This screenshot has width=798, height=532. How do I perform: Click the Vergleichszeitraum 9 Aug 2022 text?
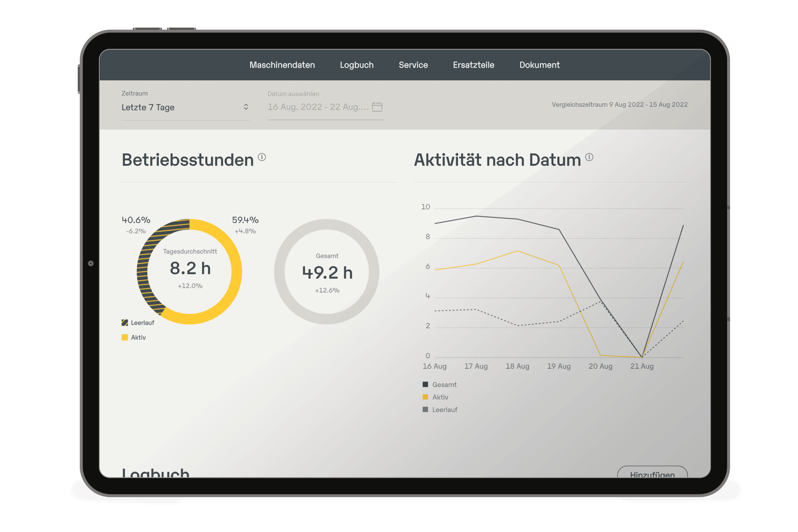(x=619, y=105)
